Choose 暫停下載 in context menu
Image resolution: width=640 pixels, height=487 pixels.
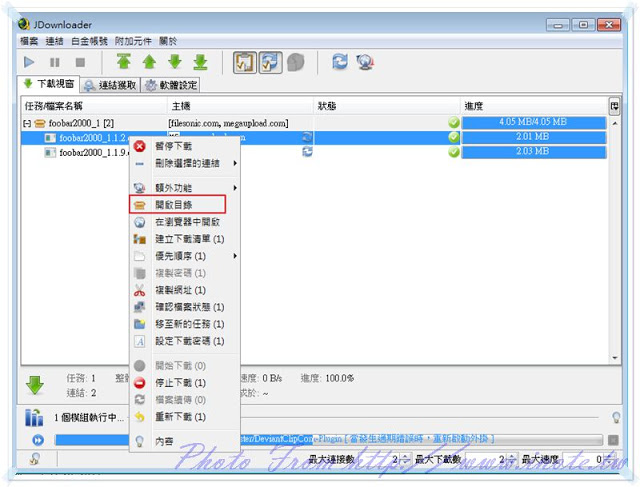click(184, 146)
